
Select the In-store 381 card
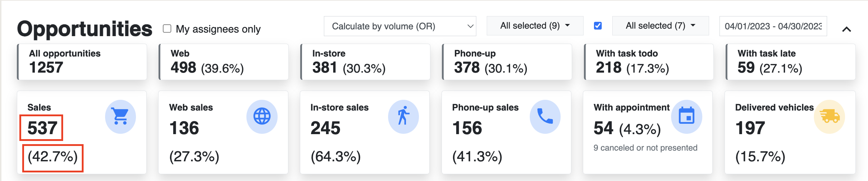tap(365, 62)
